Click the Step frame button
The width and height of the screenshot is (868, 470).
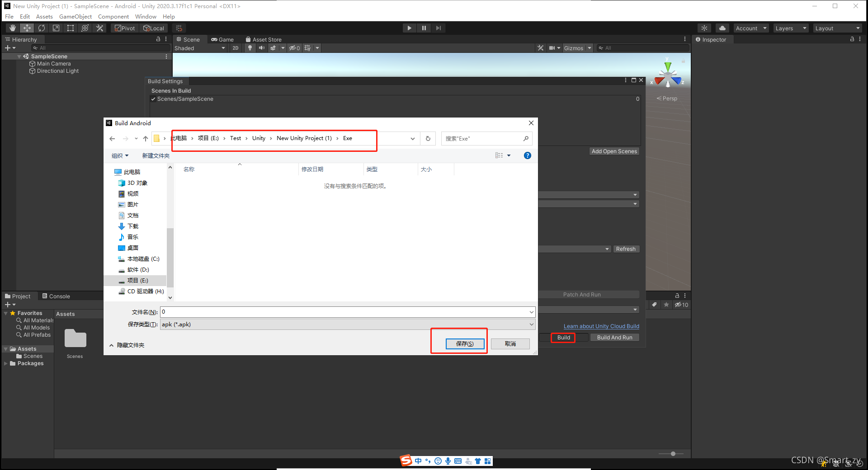439,28
